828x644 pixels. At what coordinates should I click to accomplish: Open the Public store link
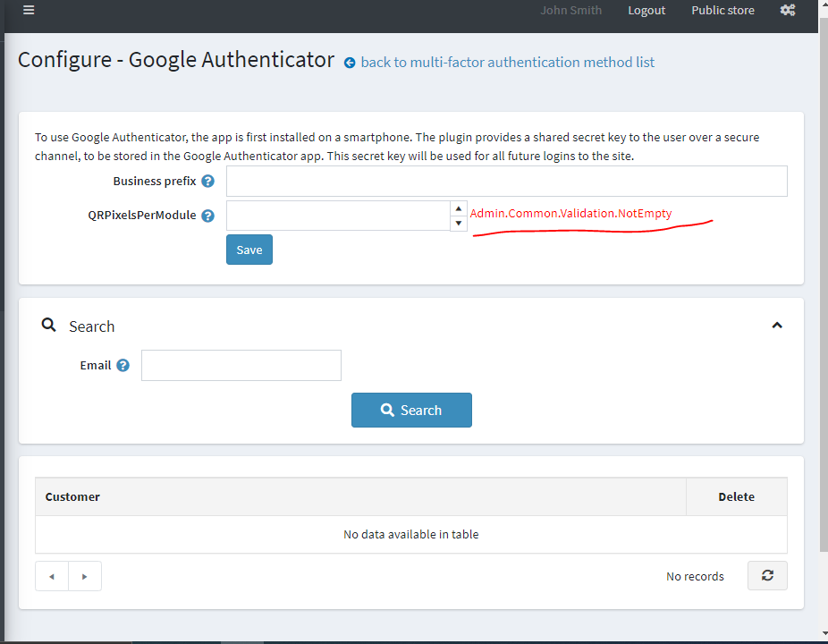[722, 11]
